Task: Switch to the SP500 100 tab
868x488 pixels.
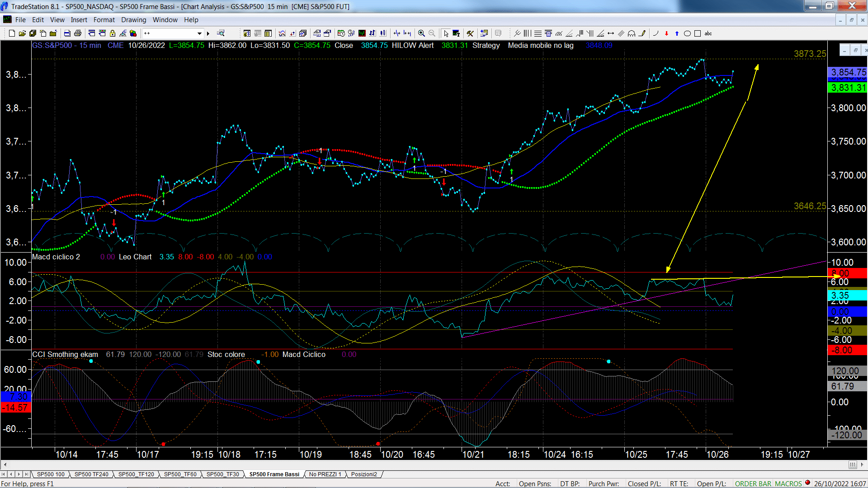Action: [x=51, y=474]
